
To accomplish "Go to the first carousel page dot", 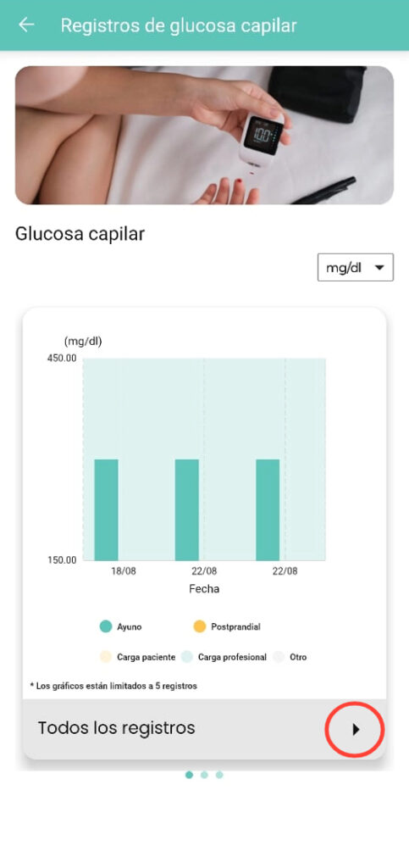I will (x=189, y=775).
